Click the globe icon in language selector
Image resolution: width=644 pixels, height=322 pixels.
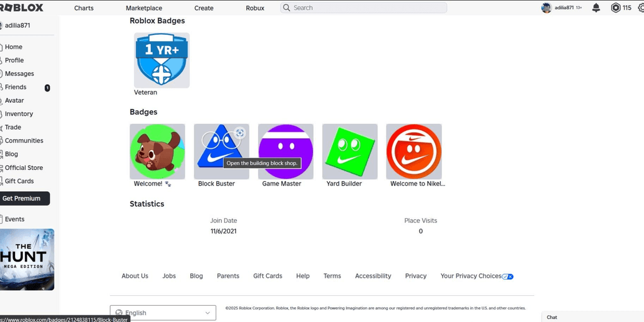[119, 313]
